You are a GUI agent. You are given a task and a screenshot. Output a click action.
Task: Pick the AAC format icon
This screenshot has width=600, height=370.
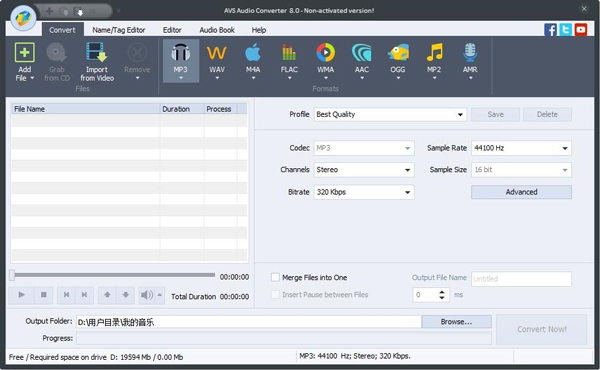(x=361, y=52)
